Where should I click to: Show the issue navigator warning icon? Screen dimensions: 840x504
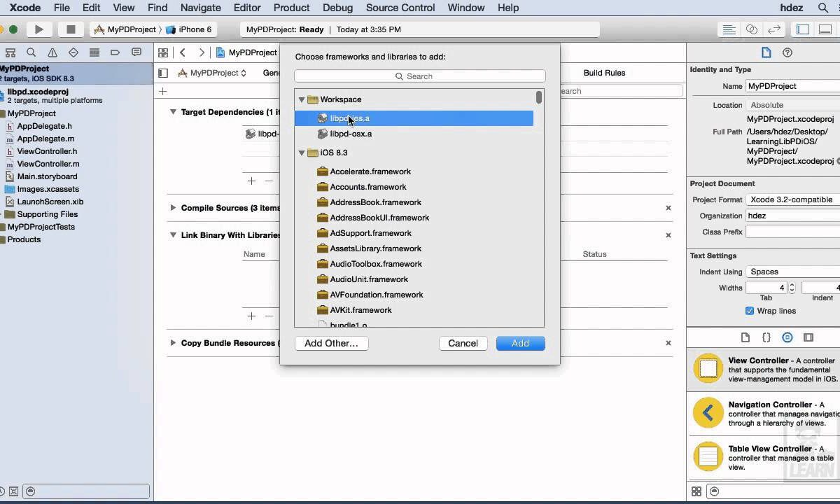tap(52, 52)
